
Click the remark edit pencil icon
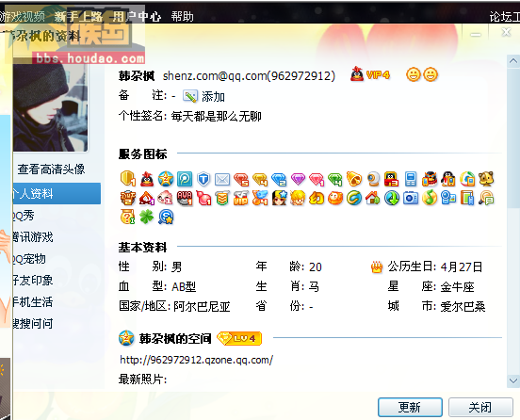189,96
